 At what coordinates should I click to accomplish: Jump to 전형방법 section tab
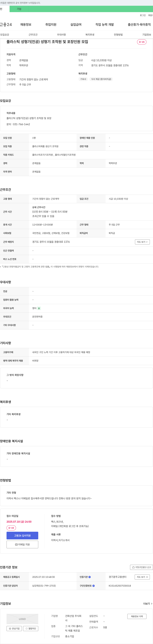(x=118, y=35)
